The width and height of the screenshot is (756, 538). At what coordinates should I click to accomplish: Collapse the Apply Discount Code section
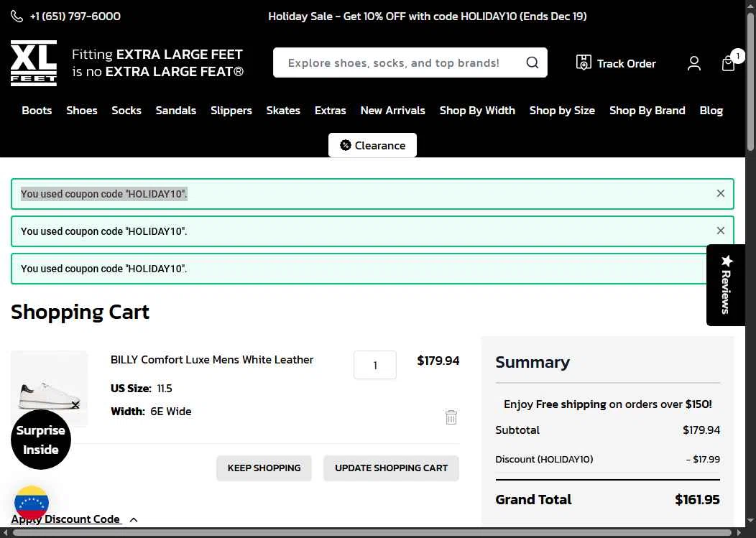(x=75, y=519)
